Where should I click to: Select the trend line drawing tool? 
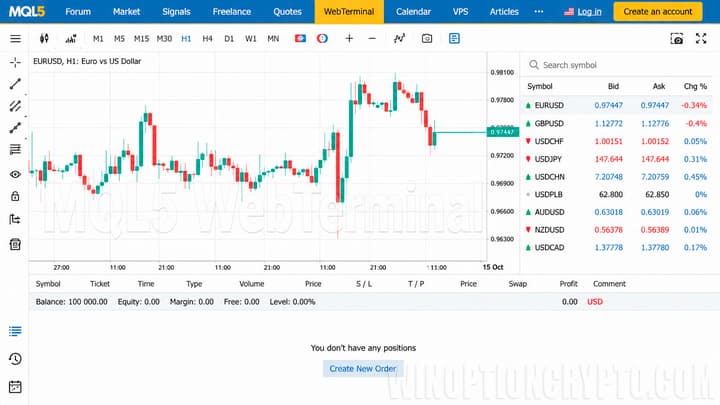[x=15, y=84]
